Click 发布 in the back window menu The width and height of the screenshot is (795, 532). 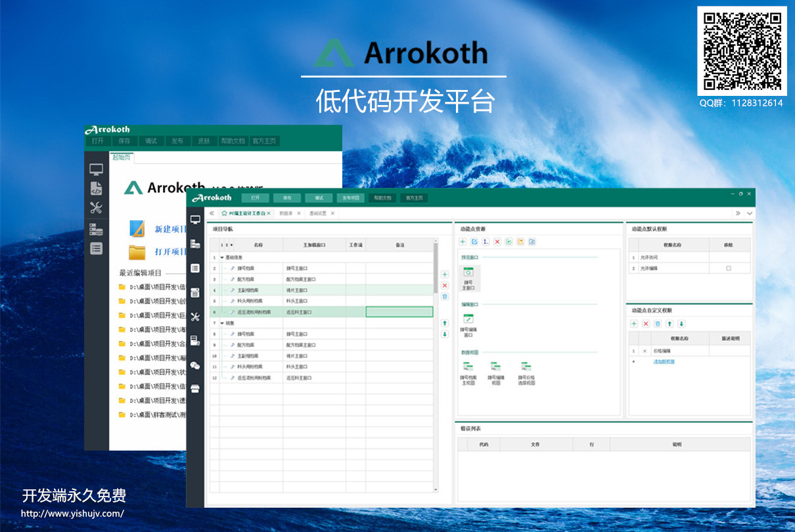(177, 141)
